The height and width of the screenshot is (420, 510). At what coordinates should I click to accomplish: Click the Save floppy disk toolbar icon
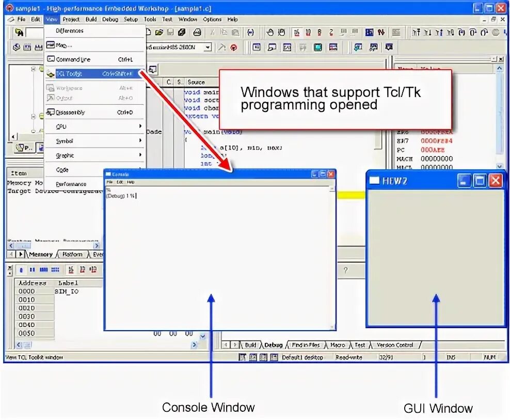170,32
